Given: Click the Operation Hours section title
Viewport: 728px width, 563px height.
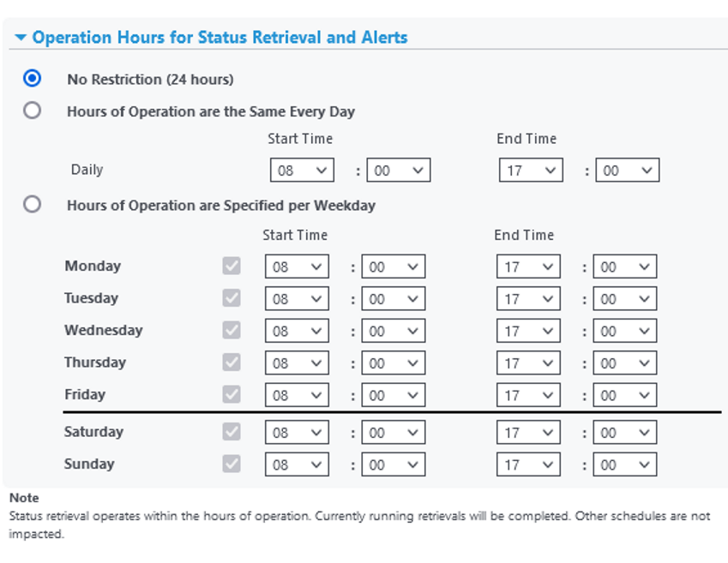Looking at the screenshot, I should pyautogui.click(x=220, y=38).
